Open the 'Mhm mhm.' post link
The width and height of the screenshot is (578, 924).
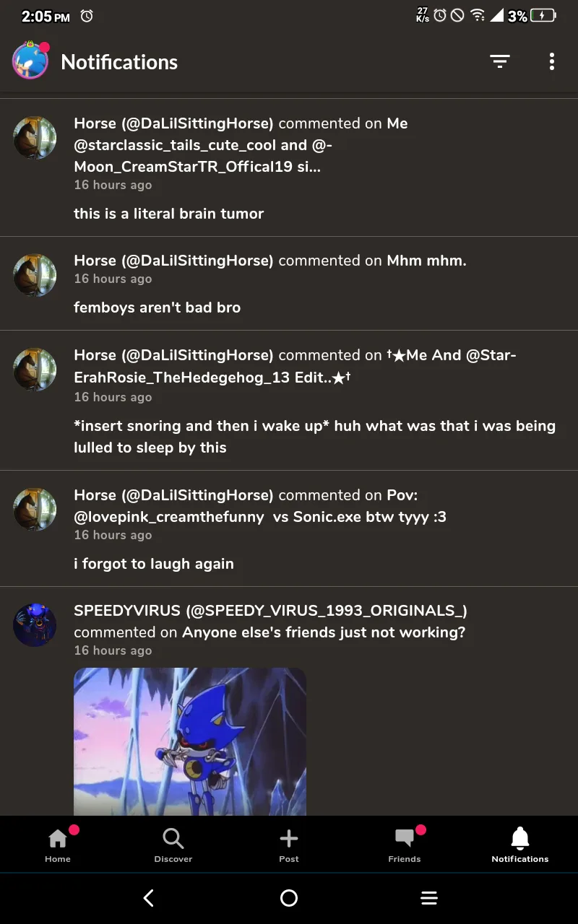[426, 261]
